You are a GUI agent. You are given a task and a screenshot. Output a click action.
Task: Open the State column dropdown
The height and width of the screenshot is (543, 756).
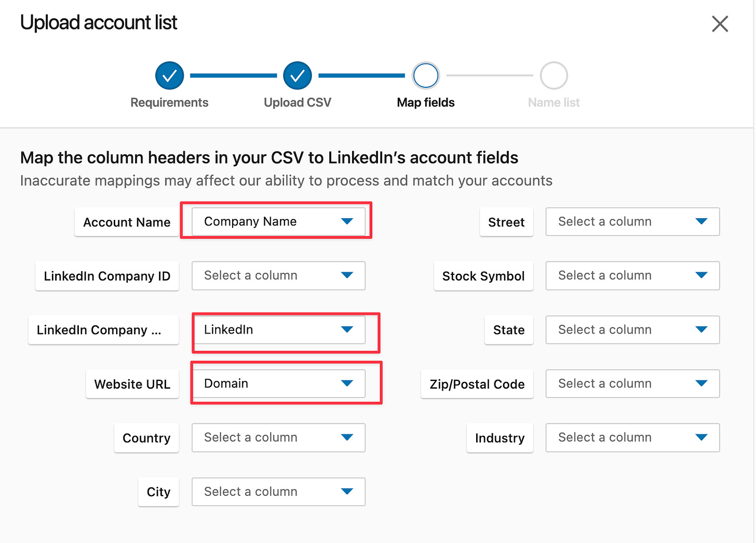(632, 330)
